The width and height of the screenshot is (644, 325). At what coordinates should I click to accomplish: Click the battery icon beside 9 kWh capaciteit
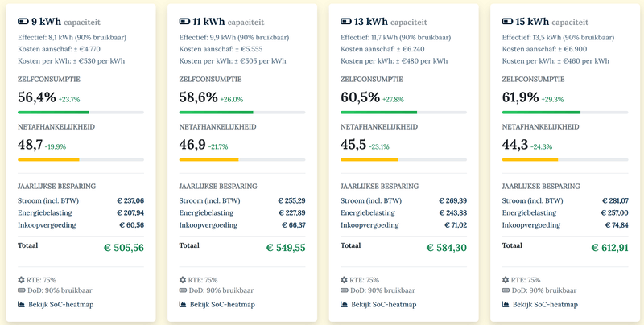click(x=22, y=21)
